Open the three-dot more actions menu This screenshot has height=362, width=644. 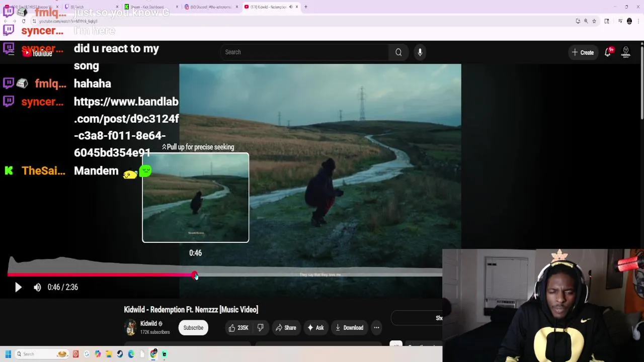point(376,328)
